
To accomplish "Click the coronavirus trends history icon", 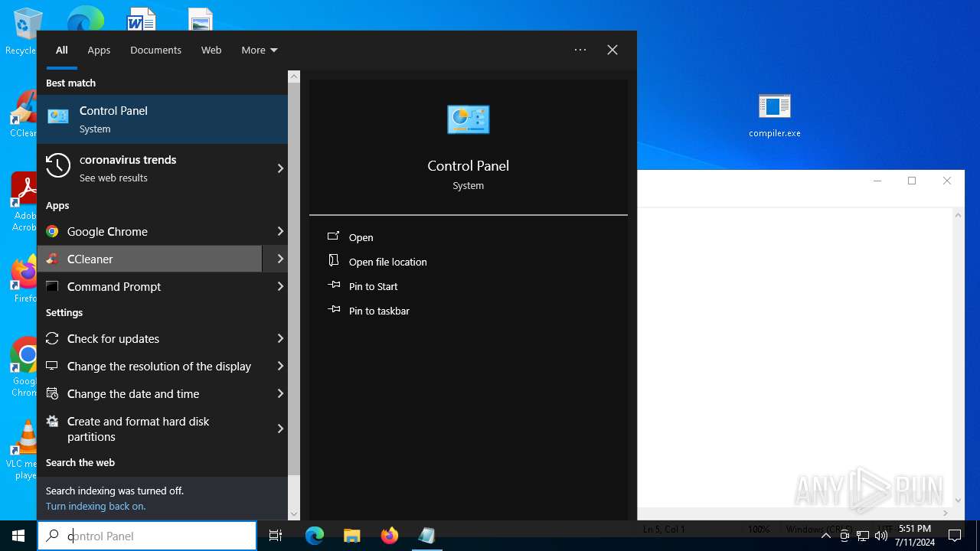I will (58, 165).
